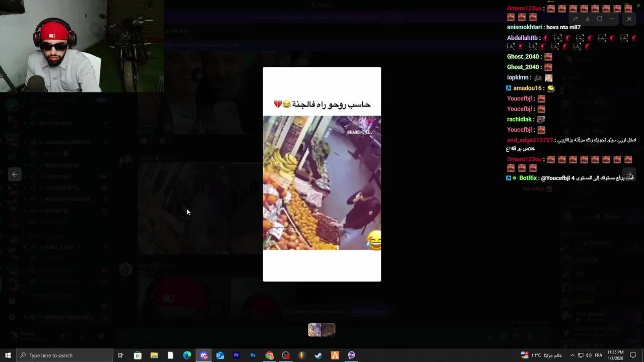Image resolution: width=644 pixels, height=362 pixels.
Task: Select the second thumbnail below the image
Action: [329, 330]
